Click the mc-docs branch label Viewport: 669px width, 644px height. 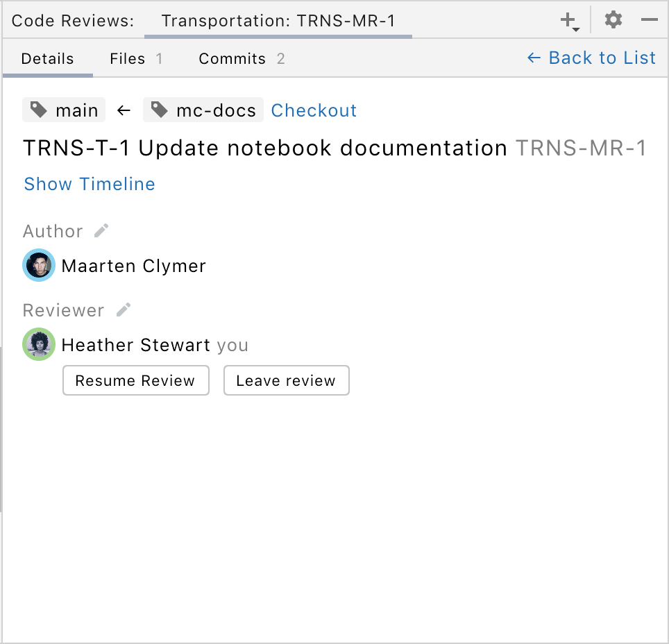(x=203, y=110)
